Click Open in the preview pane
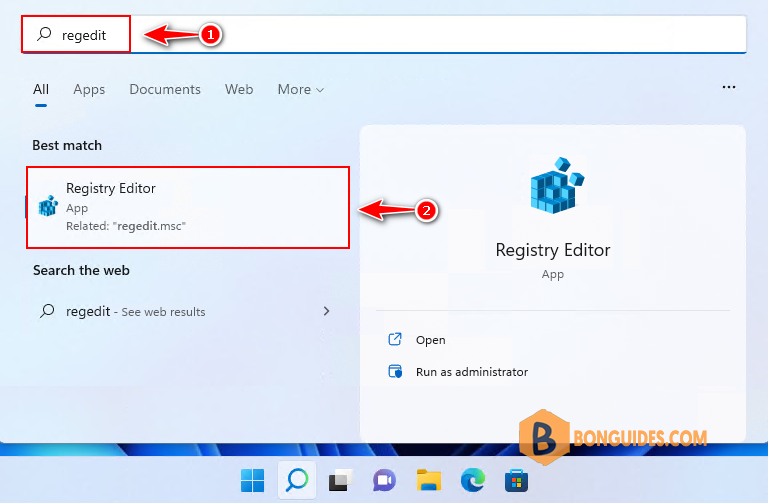Image resolution: width=768 pixels, height=503 pixels. pos(431,340)
